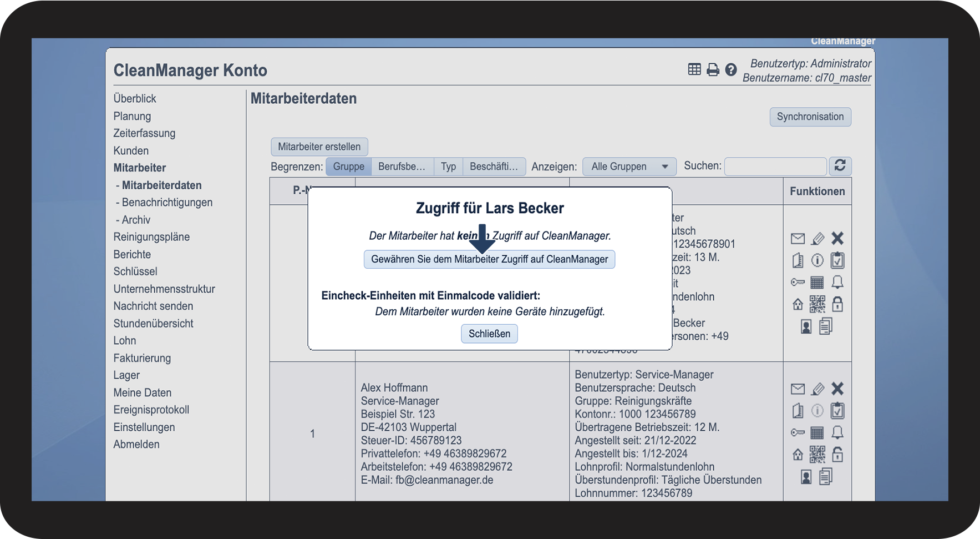Log out via Abmelden
Viewport: 980px width, 539px height.
[x=136, y=444]
